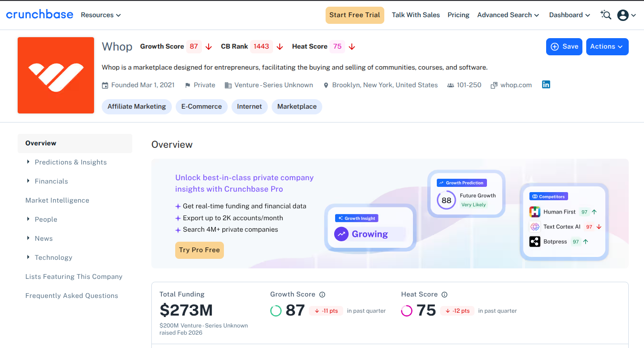Viewport: 644px width, 348px height.
Task: Click the -12 pts heat change badge
Action: tap(457, 311)
